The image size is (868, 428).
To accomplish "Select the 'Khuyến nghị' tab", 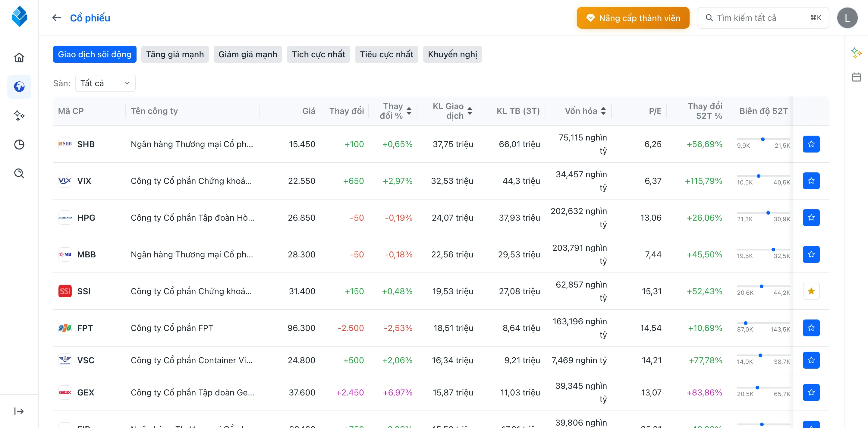I will (x=452, y=54).
